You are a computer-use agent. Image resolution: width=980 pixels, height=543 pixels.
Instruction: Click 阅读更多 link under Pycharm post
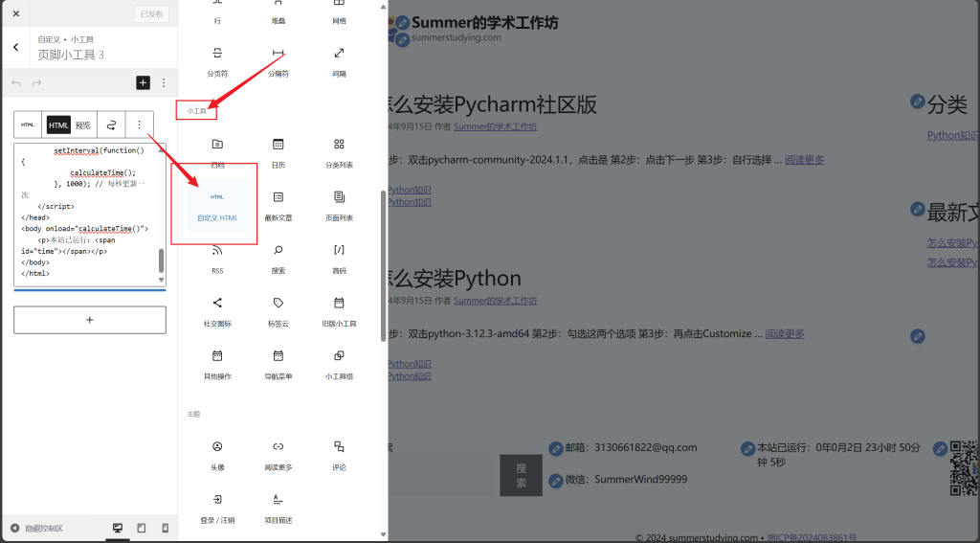click(804, 160)
